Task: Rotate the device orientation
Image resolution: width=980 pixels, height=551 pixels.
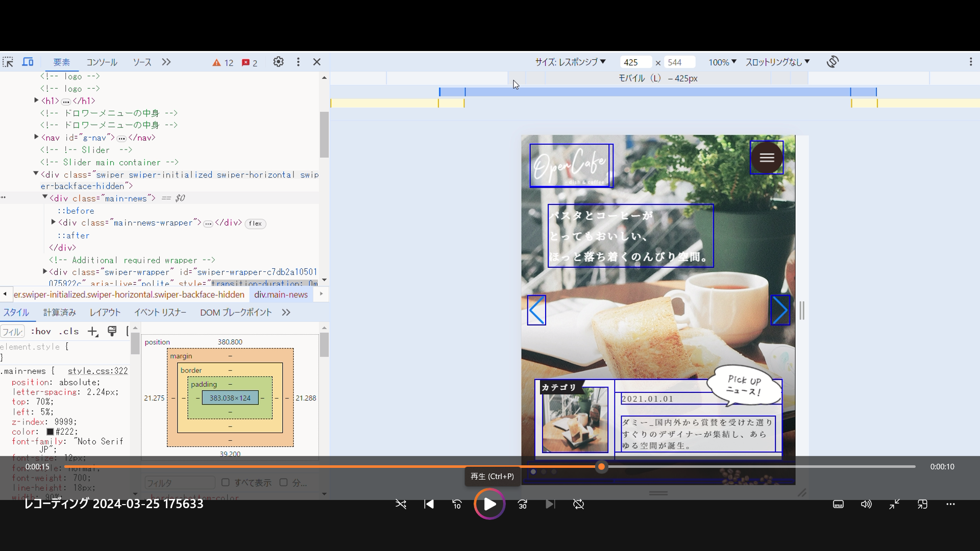Action: pyautogui.click(x=832, y=62)
